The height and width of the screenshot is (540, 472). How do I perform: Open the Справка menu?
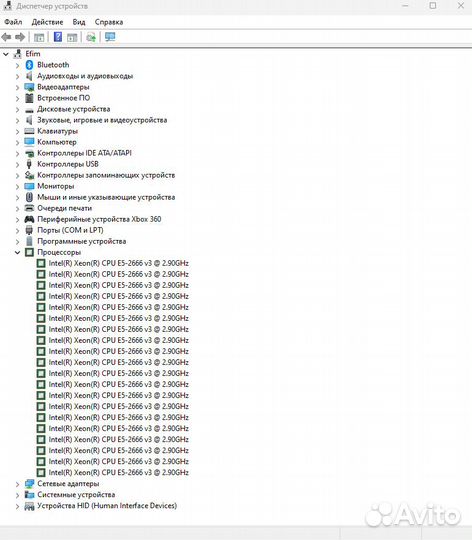point(109,22)
